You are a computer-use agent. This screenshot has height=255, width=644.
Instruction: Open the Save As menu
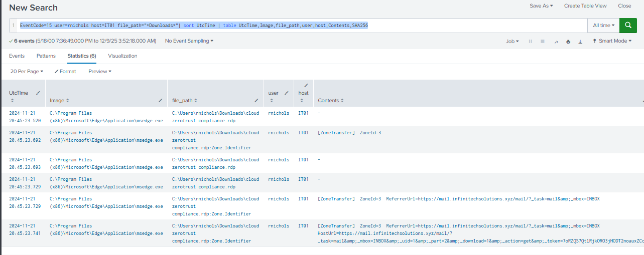(x=541, y=6)
